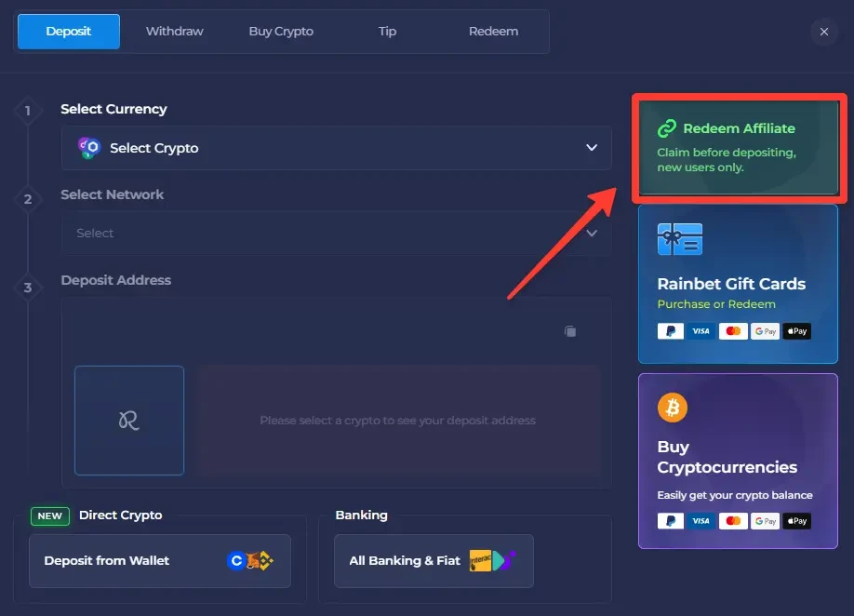Open the Redeem Affiliate card
This screenshot has width=854, height=616.
(738, 148)
